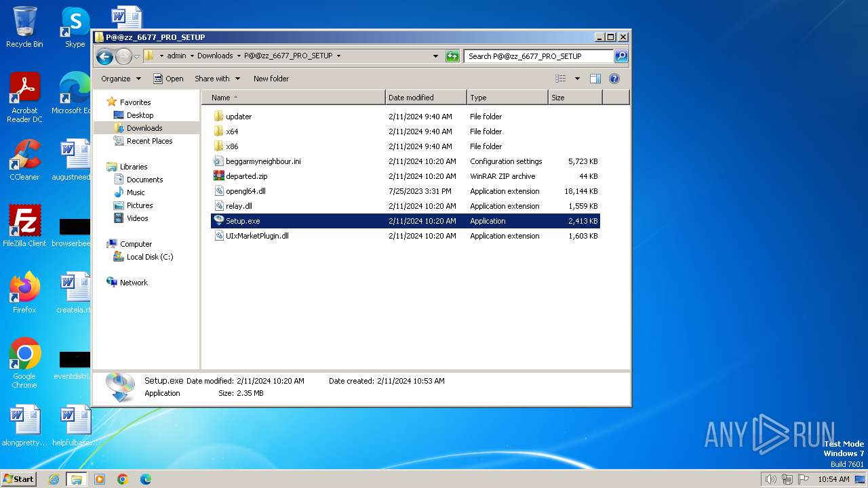Viewport: 868px width, 488px height.
Task: Select the UIxMarketPlugin.dll file
Action: (x=406, y=236)
